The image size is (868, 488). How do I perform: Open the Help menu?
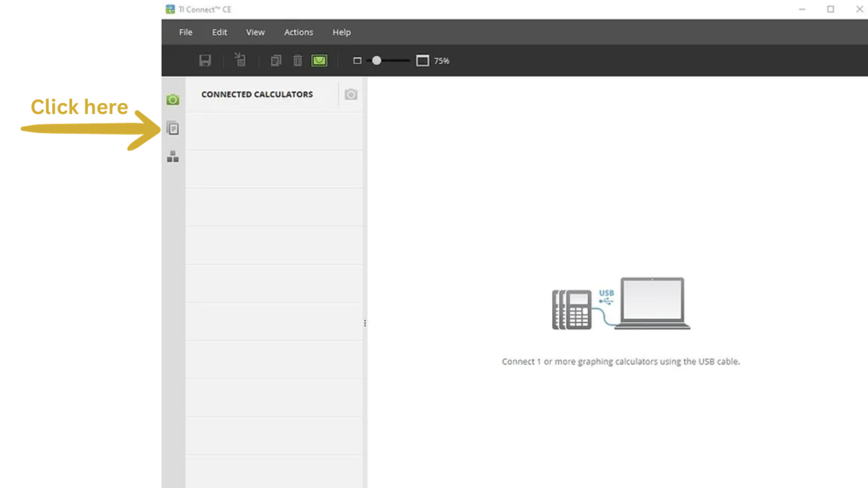[341, 32]
